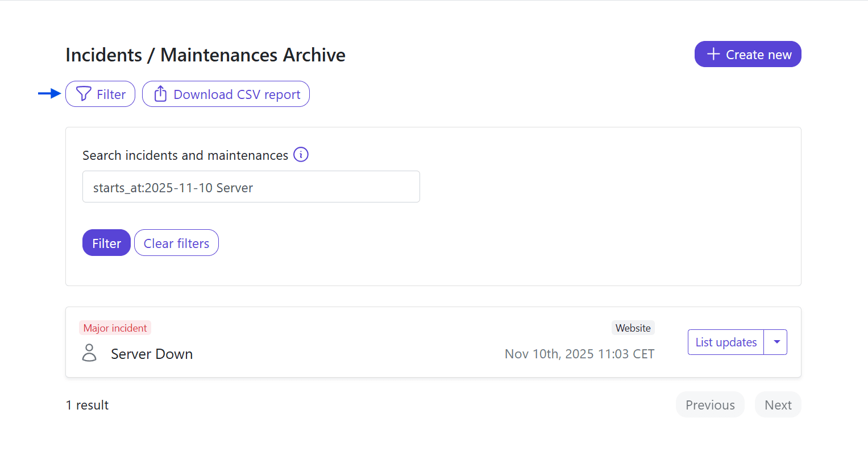Select the Server Down incident entry
This screenshot has width=868, height=459.
(x=151, y=353)
